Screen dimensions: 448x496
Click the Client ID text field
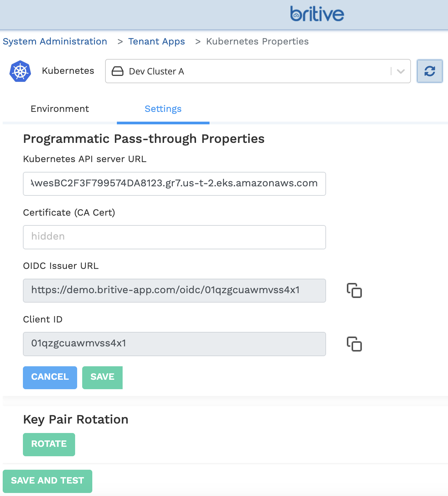174,344
